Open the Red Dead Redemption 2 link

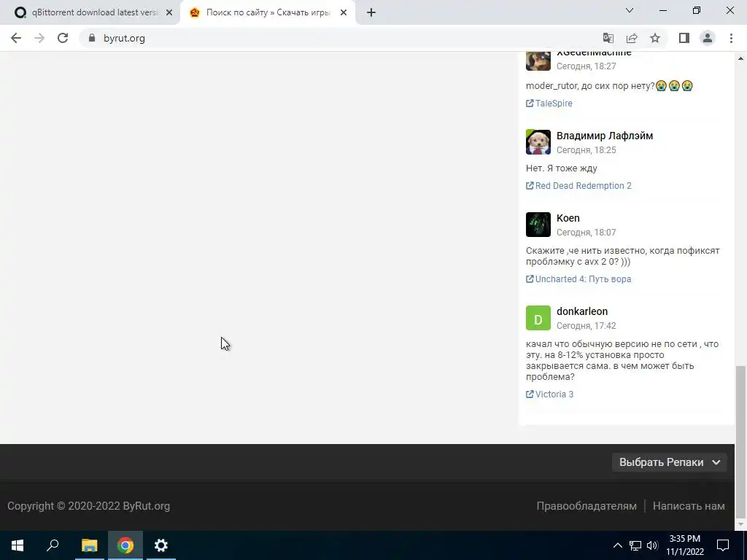coord(583,186)
